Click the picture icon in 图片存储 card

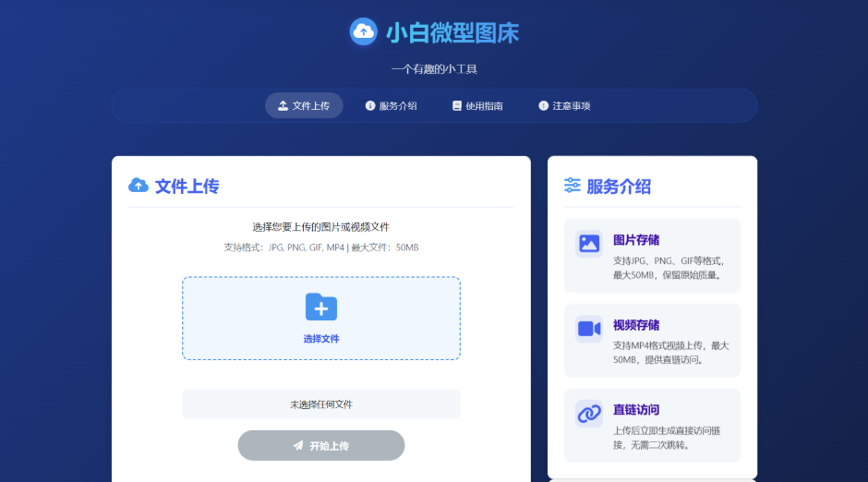589,244
